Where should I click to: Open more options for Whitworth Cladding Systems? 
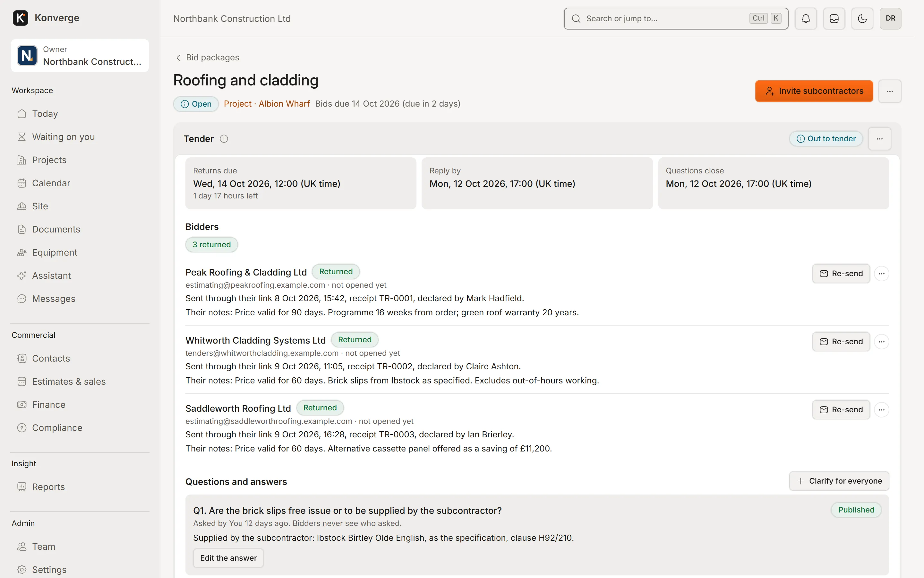tap(881, 342)
